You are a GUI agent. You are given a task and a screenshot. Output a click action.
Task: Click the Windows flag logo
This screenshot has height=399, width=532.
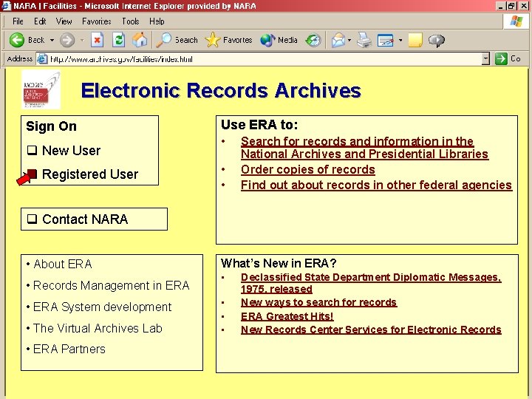click(516, 21)
